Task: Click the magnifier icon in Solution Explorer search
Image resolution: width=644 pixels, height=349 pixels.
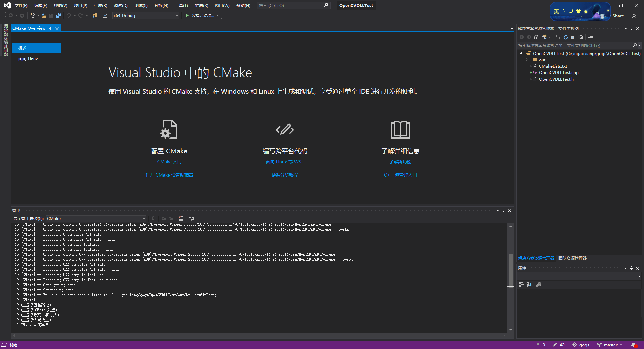Action: pos(634,45)
